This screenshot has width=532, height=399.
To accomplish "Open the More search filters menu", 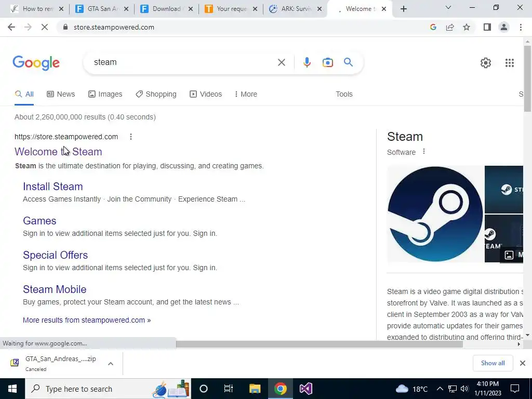I will 246,95.
